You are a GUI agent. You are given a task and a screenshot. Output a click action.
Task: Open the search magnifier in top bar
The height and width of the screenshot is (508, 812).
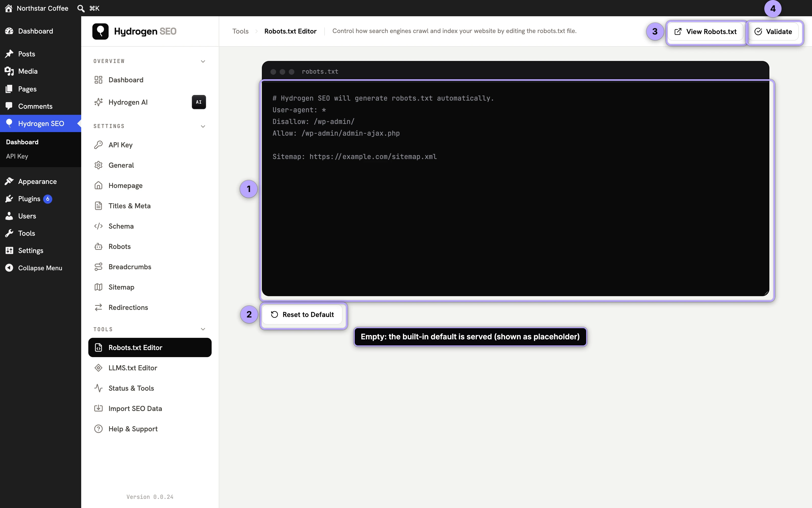tap(81, 8)
